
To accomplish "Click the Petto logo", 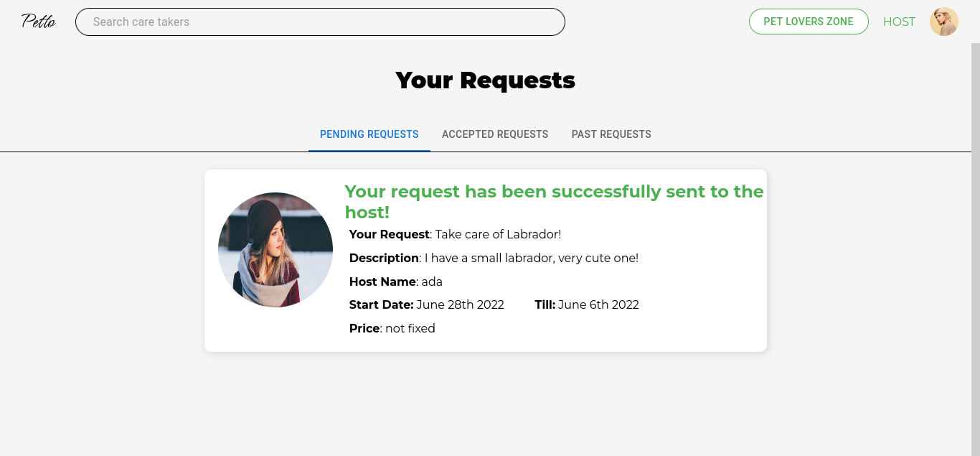I will 39,21.
